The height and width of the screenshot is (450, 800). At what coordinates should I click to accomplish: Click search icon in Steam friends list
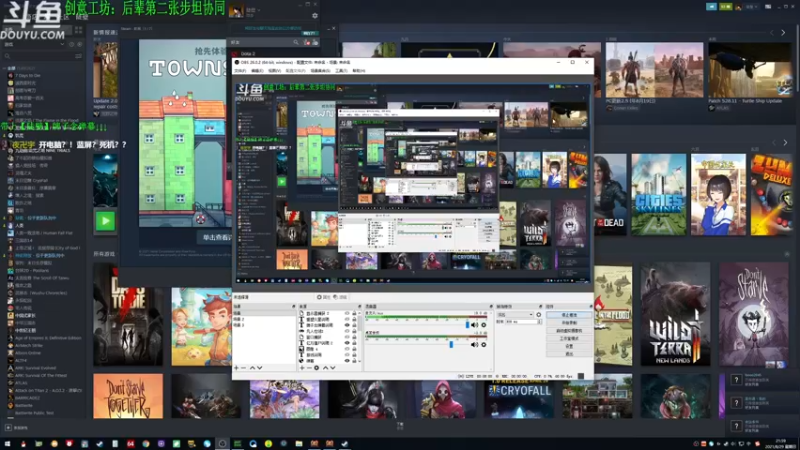(x=295, y=42)
